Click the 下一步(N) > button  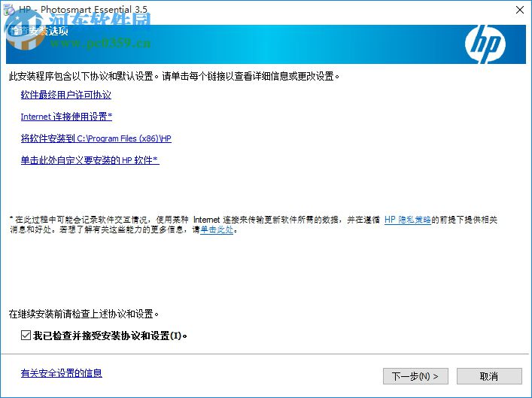point(415,376)
